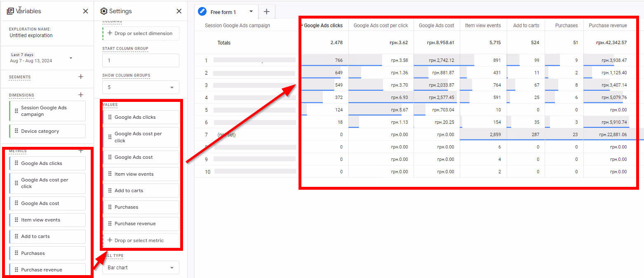Click Drop or select dimension in Columns
This screenshot has height=278, width=644.
point(141,33)
